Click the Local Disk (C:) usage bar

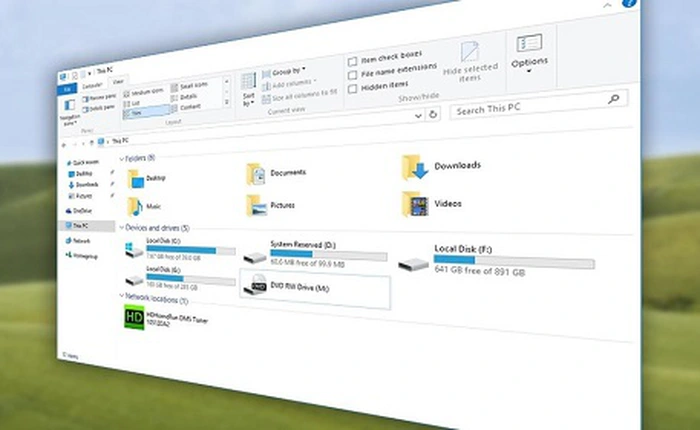[x=191, y=249]
